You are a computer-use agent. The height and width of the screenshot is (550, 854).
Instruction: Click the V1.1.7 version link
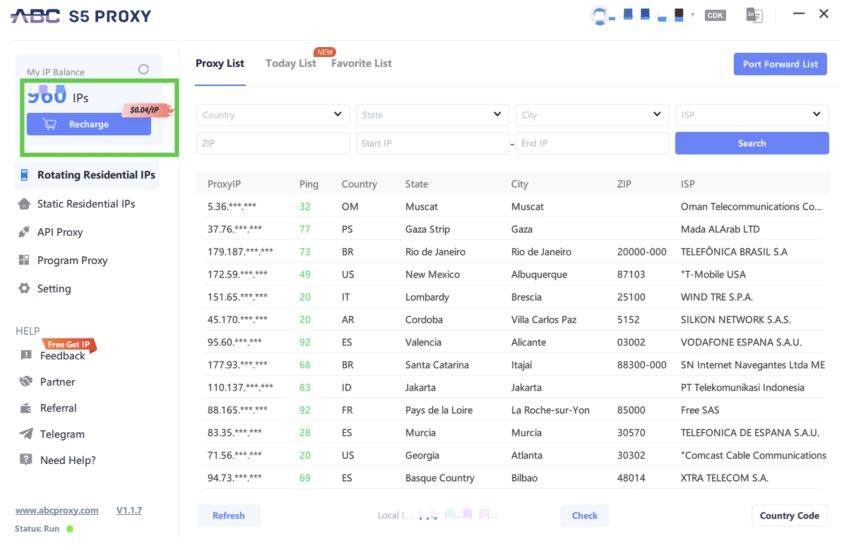(129, 511)
